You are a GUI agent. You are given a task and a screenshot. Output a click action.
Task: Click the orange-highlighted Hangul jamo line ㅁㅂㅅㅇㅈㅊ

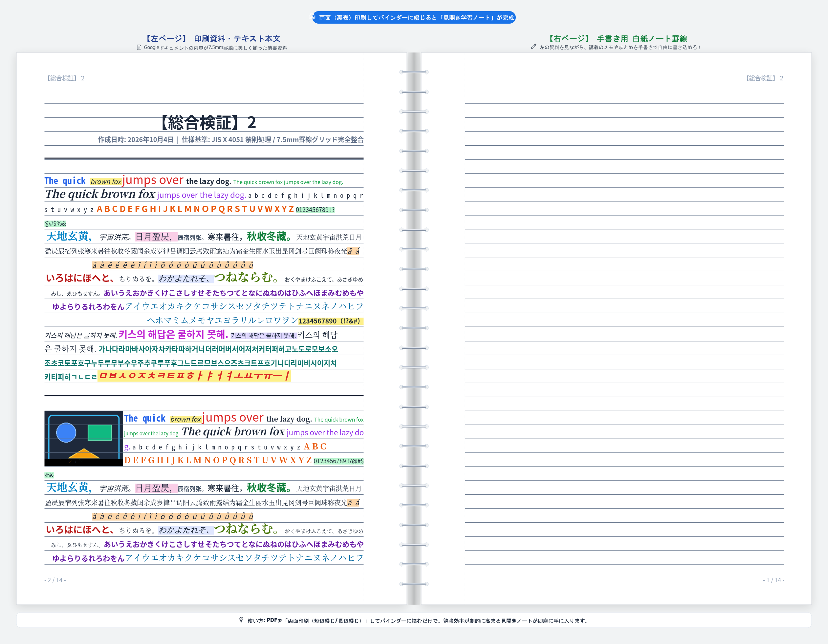pos(194,376)
